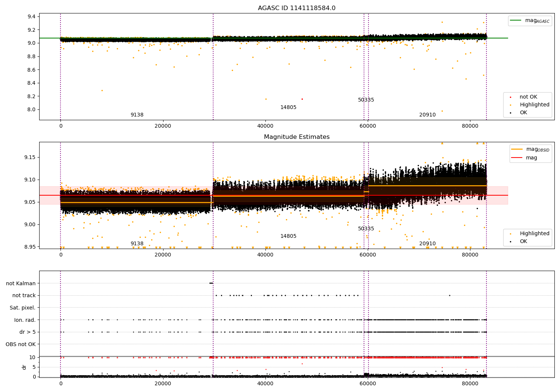Click the "10" tick on the dr axis
560x392 pixels.
pos(32,357)
